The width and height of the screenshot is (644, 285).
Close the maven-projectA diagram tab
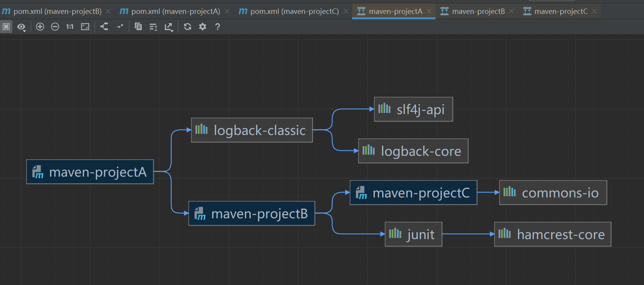(429, 12)
